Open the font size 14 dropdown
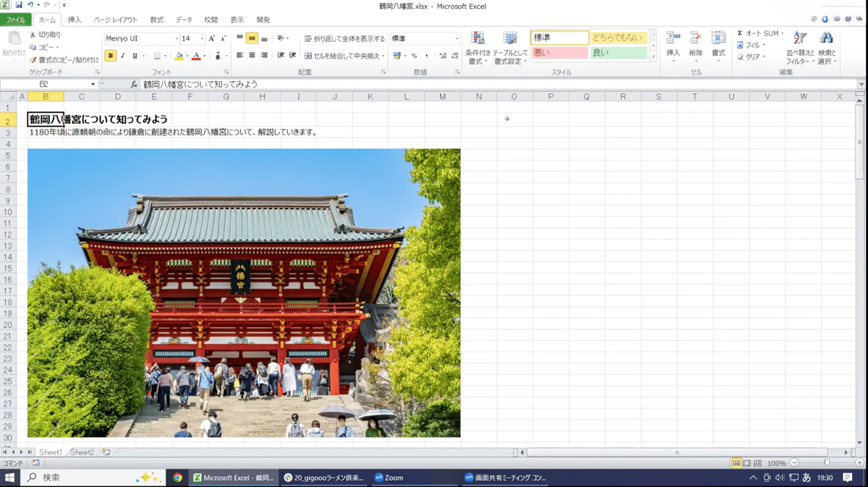Screen dimensions: 868x487 click(202, 38)
